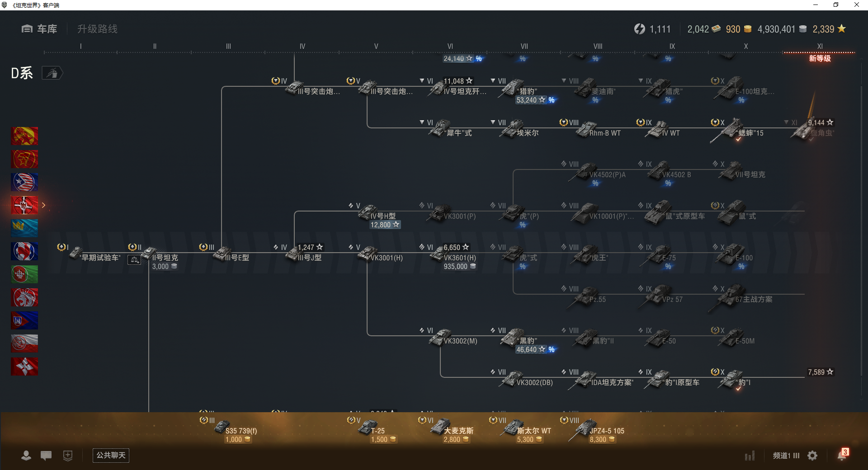Open the compare icon near II号坦克

tap(134, 260)
